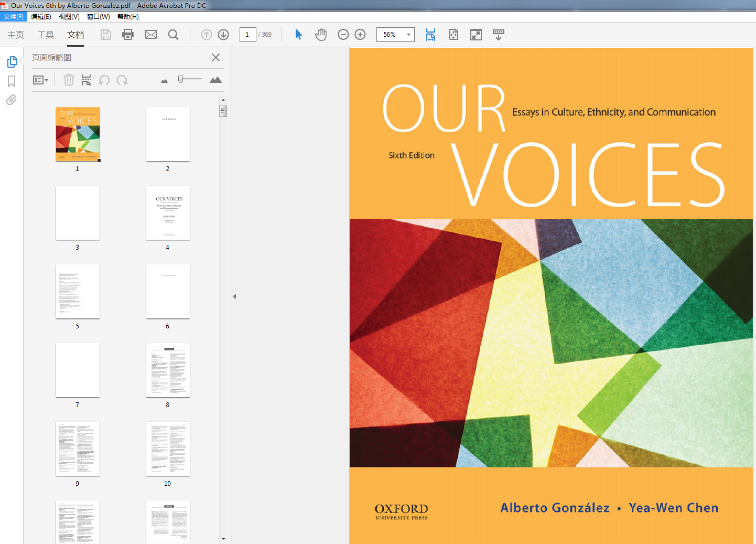The width and height of the screenshot is (756, 544).
Task: Zoom out with the minus button
Action: coord(343,35)
